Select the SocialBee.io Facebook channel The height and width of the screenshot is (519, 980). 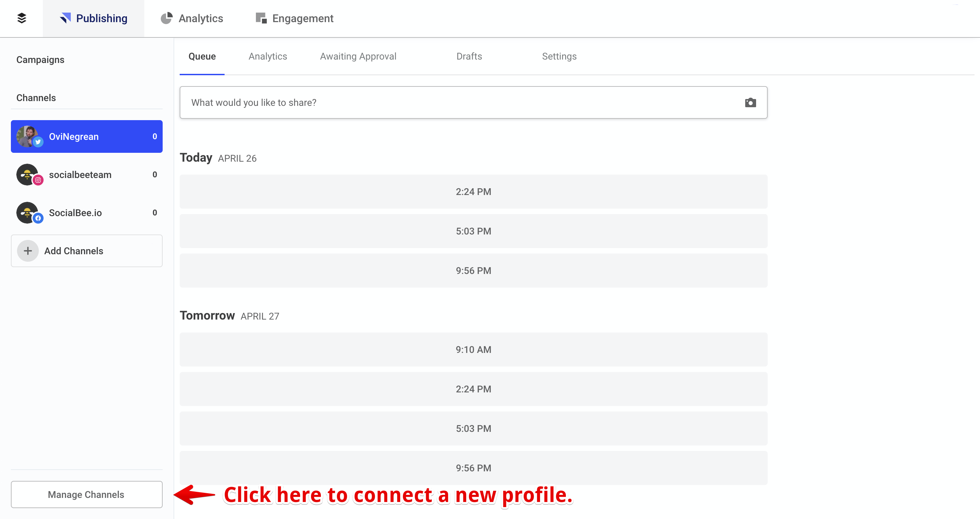[87, 213]
